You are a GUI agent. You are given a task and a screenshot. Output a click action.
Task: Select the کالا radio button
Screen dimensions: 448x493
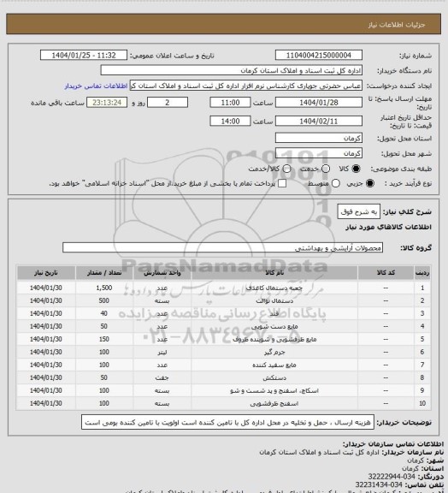pos(356,169)
